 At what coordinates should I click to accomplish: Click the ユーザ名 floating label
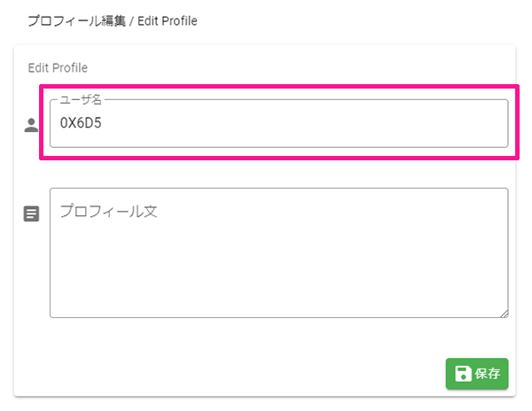pos(81,99)
